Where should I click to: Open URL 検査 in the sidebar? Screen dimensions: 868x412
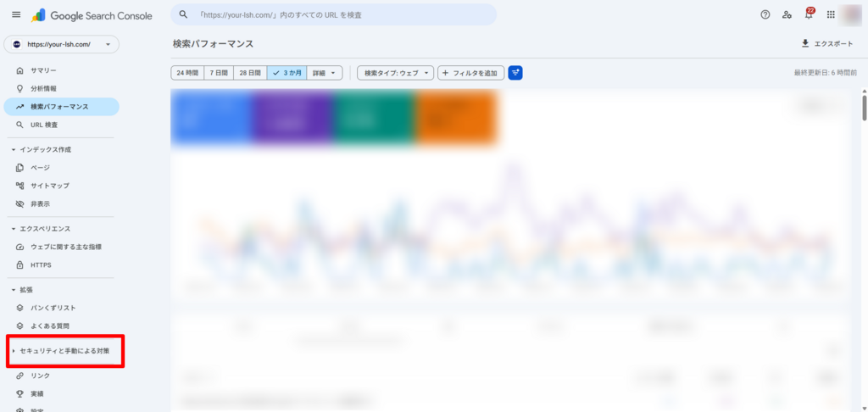coord(44,125)
